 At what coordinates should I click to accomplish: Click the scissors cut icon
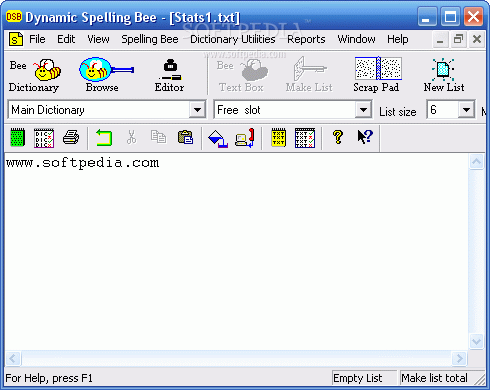[x=131, y=137]
